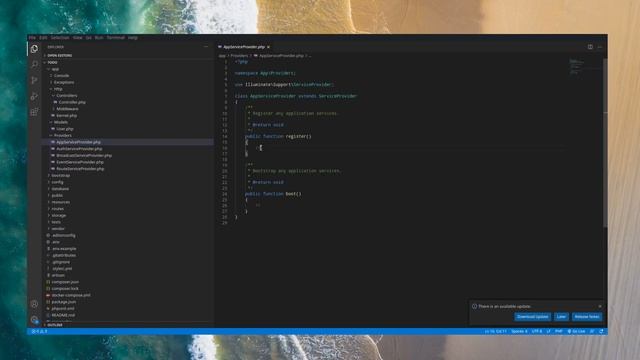The width and height of the screenshot is (640, 360).
Task: Click the PHP language mode status item
Action: click(558, 331)
